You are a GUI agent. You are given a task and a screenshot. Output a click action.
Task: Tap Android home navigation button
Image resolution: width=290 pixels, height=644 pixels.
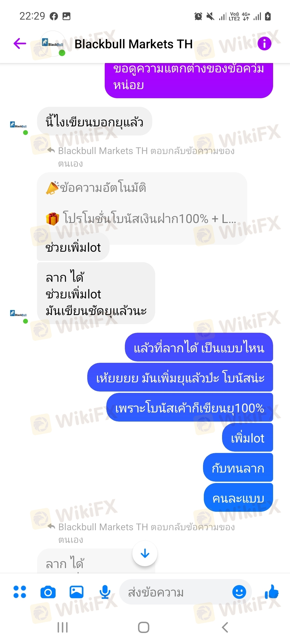[x=144, y=627]
